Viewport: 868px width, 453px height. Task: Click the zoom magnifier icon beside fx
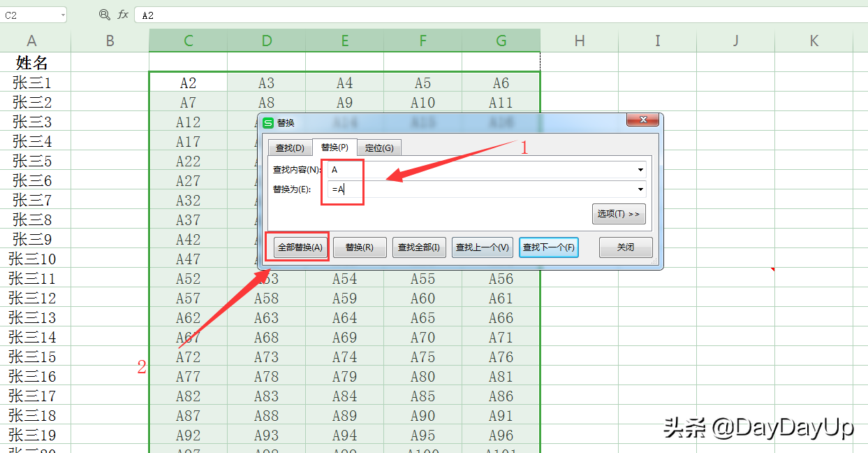(105, 14)
